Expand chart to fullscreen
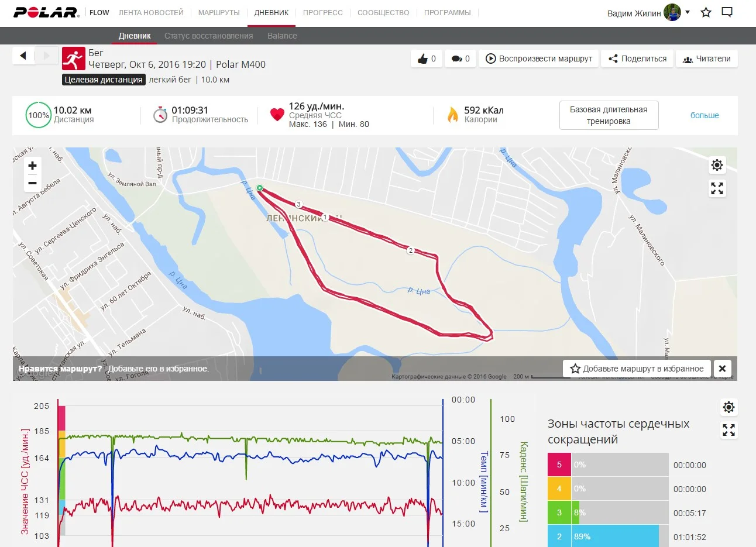The image size is (756, 547). point(728,431)
